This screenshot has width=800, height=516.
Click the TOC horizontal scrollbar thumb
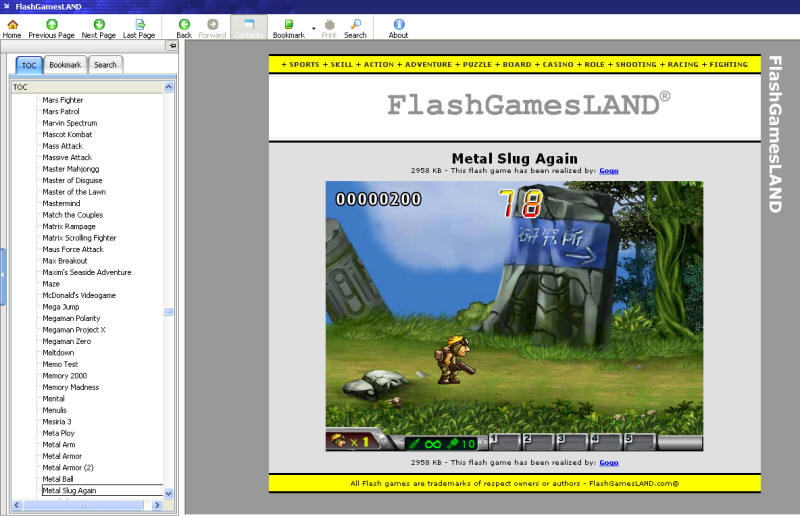(83, 505)
